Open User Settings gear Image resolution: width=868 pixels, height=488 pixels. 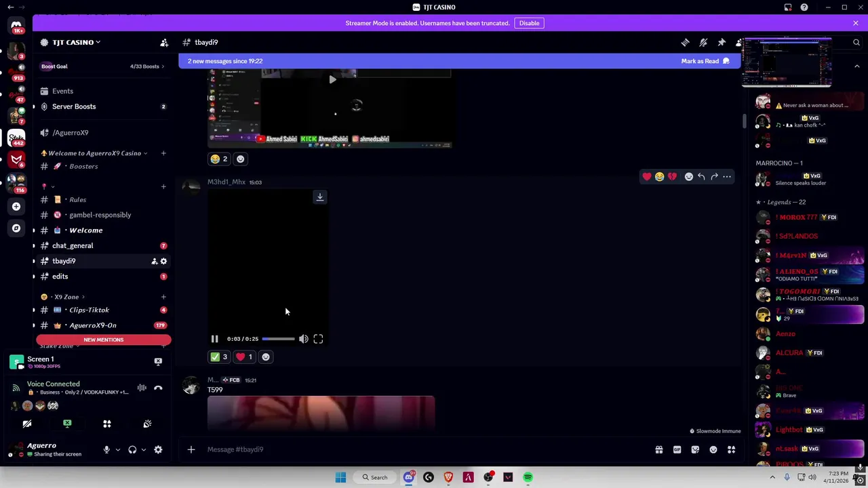[158, 449]
